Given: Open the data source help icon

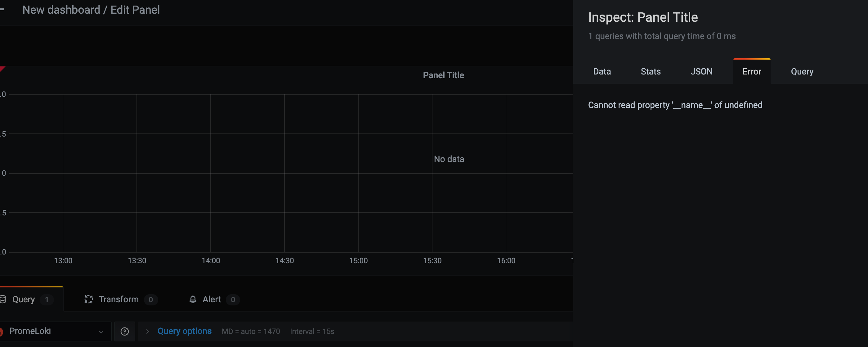Looking at the screenshot, I should click(125, 331).
